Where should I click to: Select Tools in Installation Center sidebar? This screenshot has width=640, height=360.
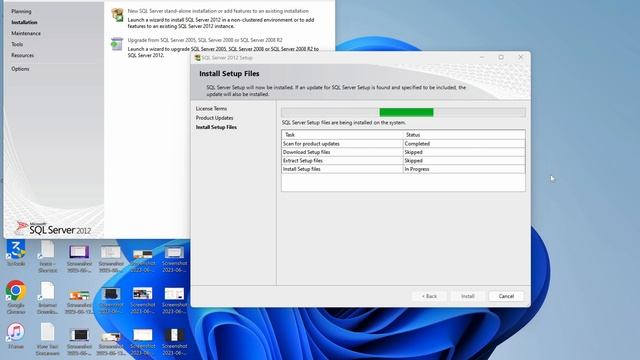click(x=17, y=44)
